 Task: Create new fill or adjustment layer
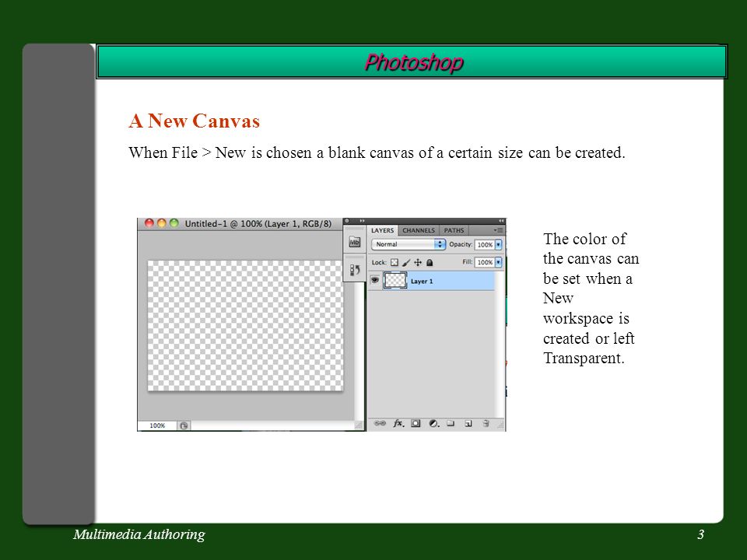click(434, 423)
